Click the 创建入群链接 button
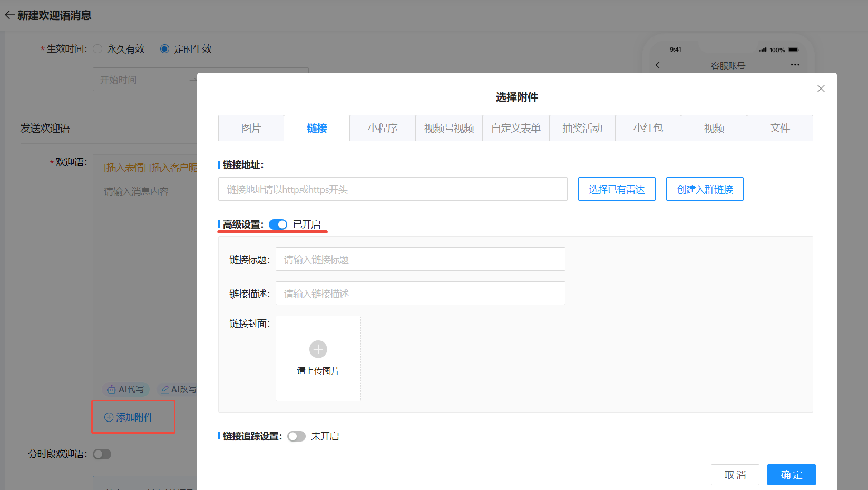The width and height of the screenshot is (868, 490). [705, 189]
